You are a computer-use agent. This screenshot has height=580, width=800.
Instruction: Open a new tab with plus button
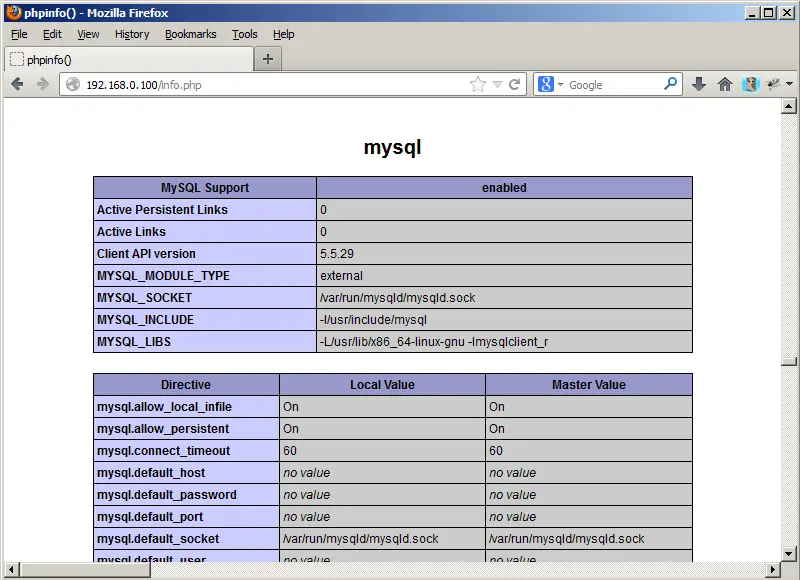[268, 59]
